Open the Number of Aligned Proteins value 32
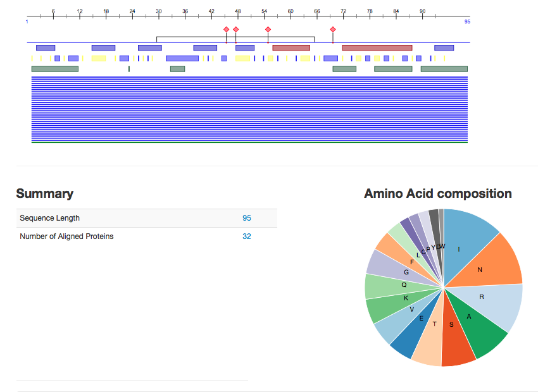The height and width of the screenshot is (392, 538). click(x=247, y=236)
